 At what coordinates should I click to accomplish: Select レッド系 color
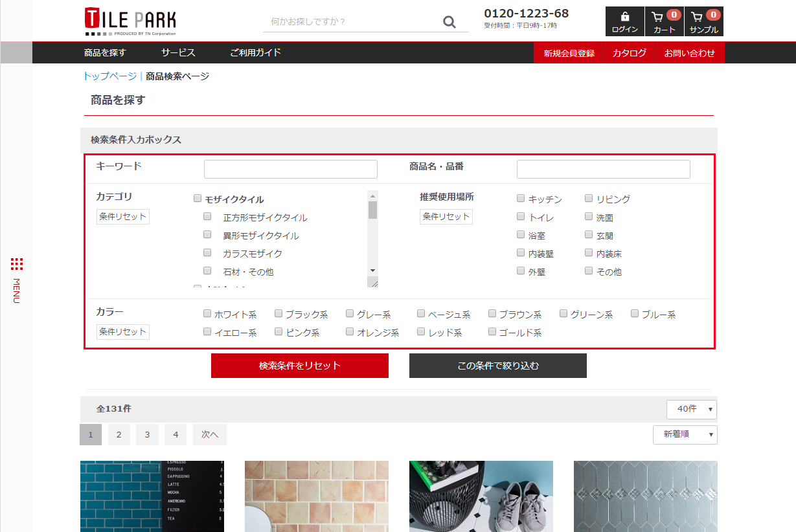[421, 332]
